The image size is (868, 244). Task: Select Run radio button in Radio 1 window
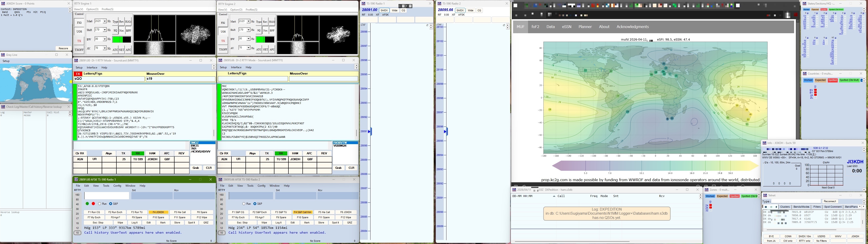pos(100,204)
